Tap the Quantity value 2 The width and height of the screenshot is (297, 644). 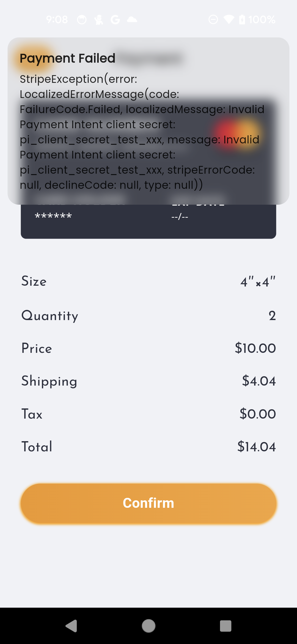pos(272,316)
